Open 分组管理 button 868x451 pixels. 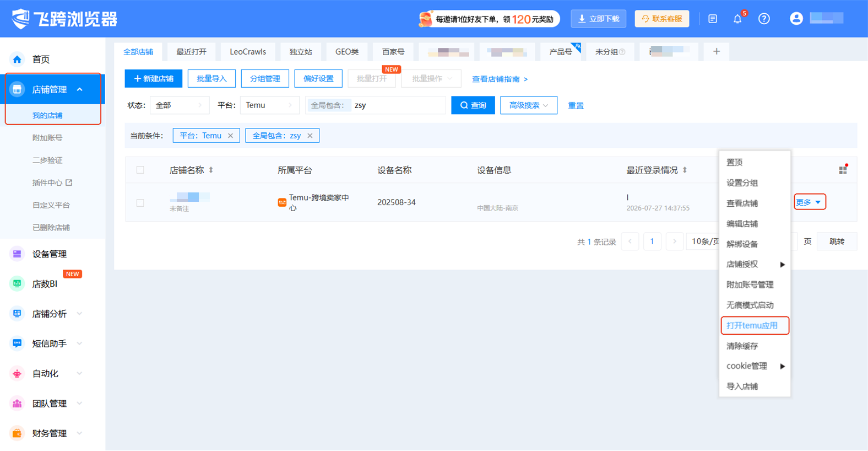[265, 79]
